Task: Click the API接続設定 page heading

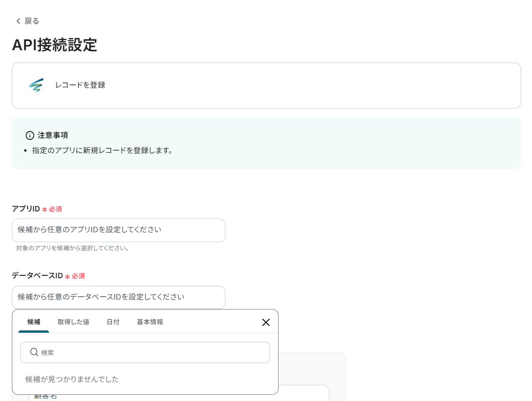Action: tap(55, 45)
